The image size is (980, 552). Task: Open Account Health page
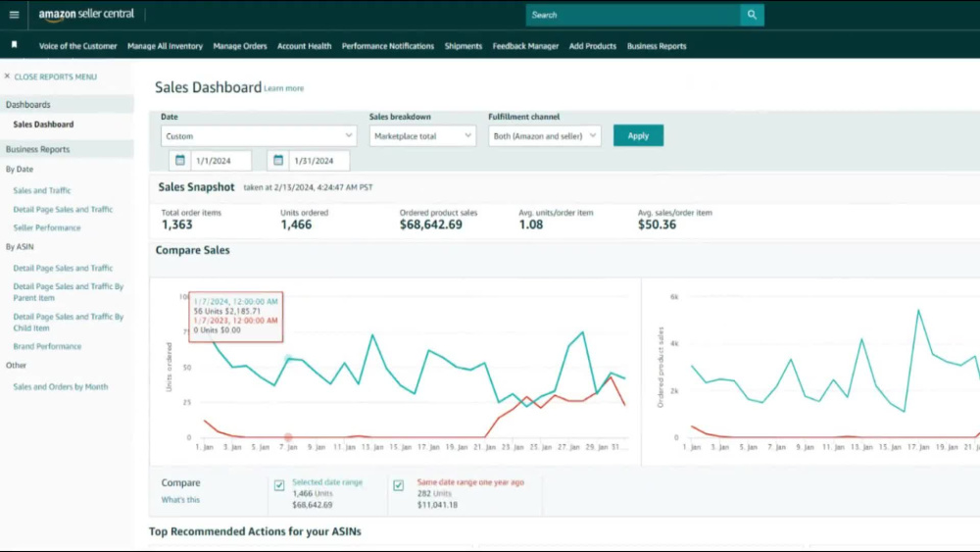tap(305, 46)
